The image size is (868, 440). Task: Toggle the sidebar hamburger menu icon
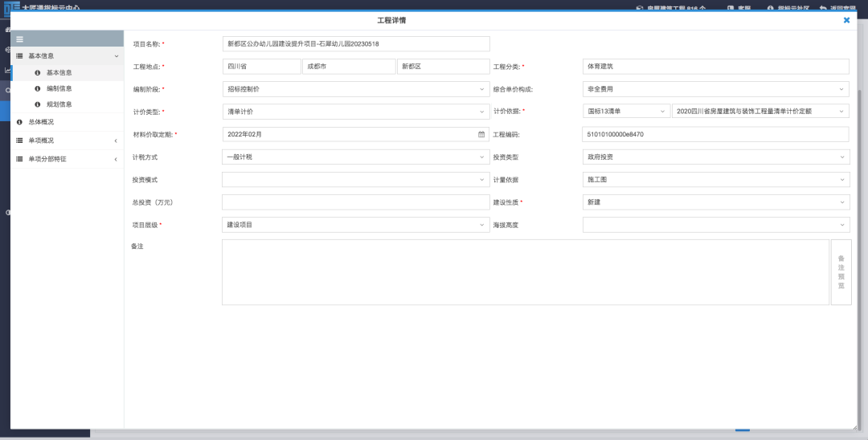(x=19, y=39)
